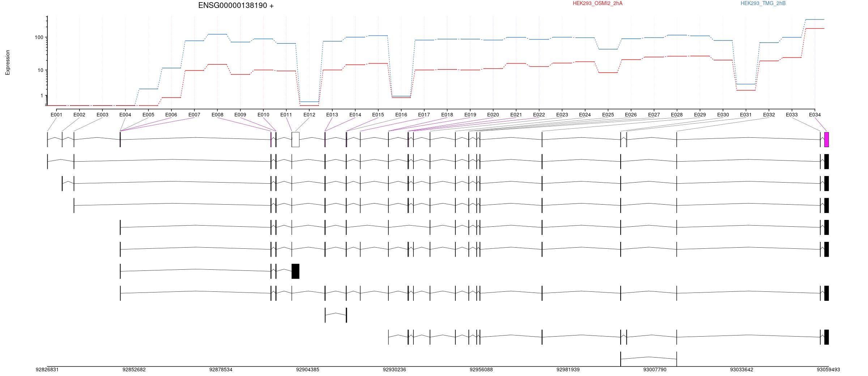Viewport: 868px width, 376px height.
Task: Click exon label E019
Action: 470,115
